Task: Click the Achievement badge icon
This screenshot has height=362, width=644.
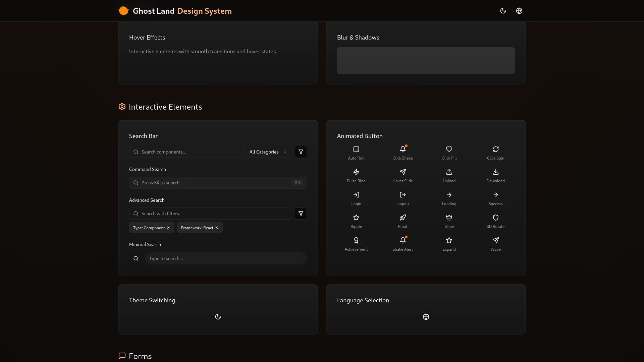Action: [356, 240]
